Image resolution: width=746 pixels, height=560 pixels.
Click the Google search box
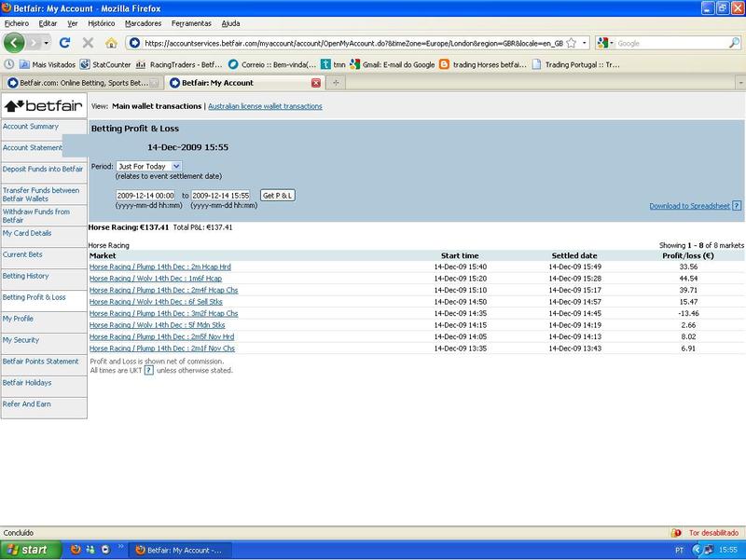click(x=671, y=43)
